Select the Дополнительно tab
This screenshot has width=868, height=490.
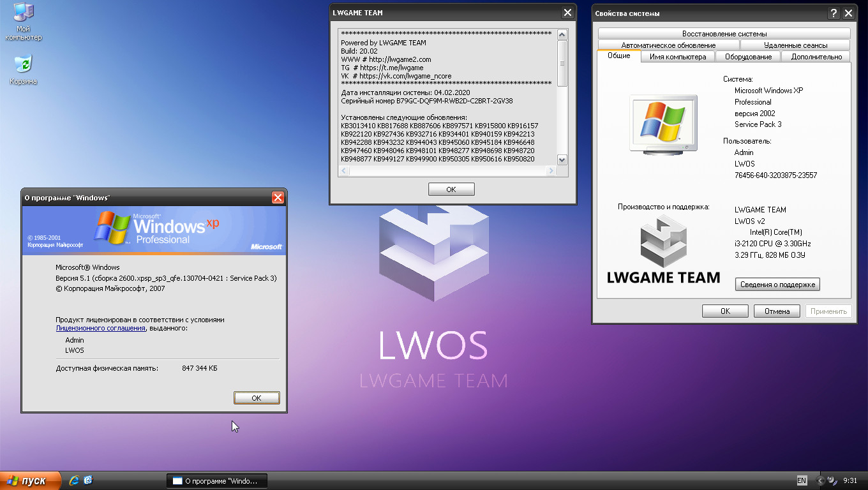[x=816, y=57]
